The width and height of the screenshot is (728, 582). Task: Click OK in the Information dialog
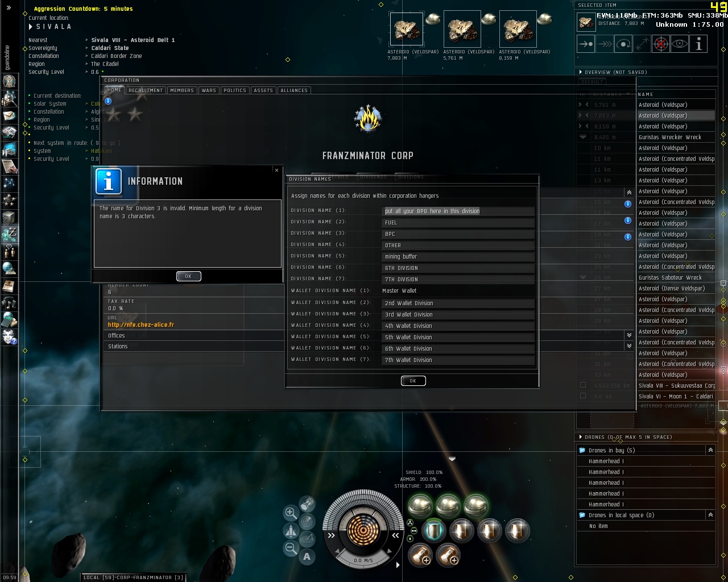[x=188, y=276]
